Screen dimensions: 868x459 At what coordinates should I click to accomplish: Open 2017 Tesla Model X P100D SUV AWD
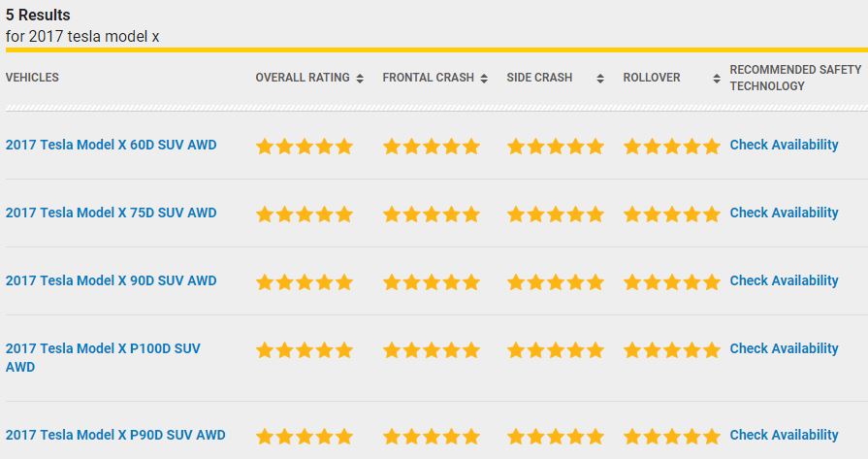103,358
